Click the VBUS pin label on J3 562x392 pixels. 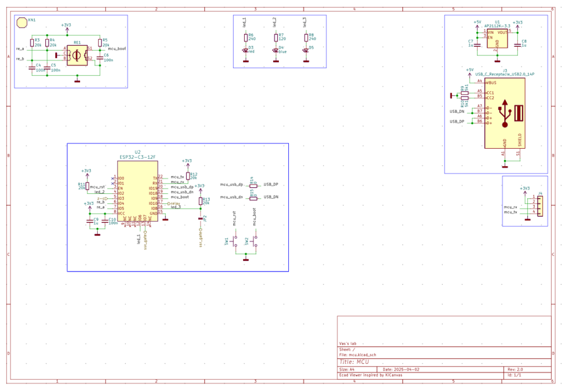coord(491,83)
